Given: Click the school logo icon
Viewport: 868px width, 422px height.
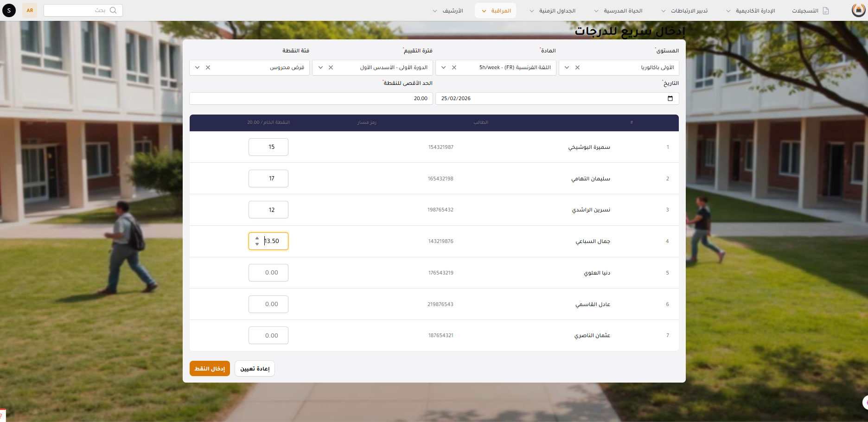Looking at the screenshot, I should (858, 10).
